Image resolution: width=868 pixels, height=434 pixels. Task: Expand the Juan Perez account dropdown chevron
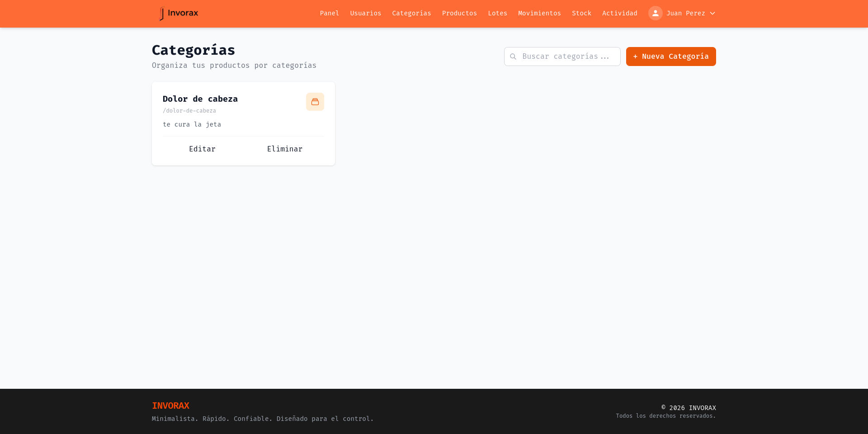(712, 13)
